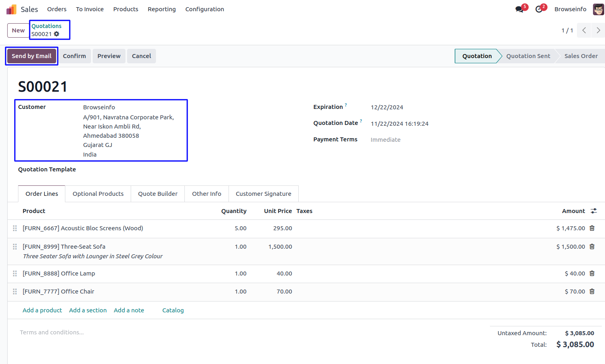Open the Reporting menu
Screen dimensions: 605x364
162,9
